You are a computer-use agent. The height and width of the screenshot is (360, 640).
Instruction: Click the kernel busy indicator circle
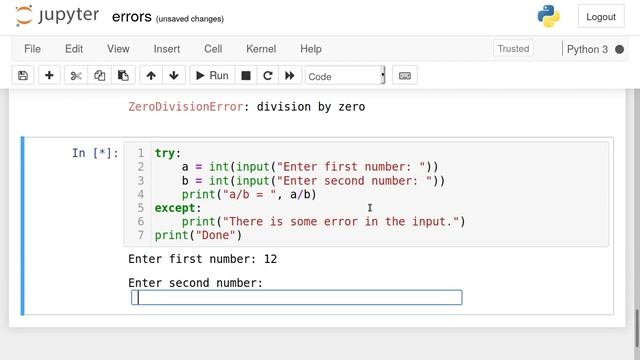[619, 49]
